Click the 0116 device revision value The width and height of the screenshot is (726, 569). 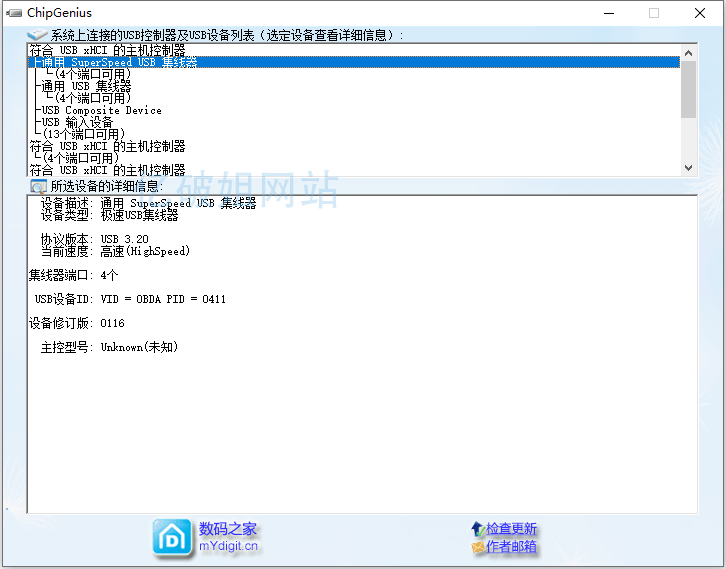[x=113, y=323]
